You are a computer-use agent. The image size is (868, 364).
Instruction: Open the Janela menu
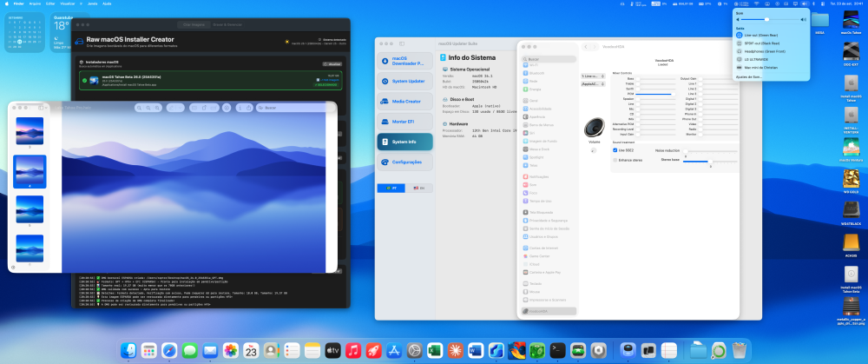click(x=93, y=3)
